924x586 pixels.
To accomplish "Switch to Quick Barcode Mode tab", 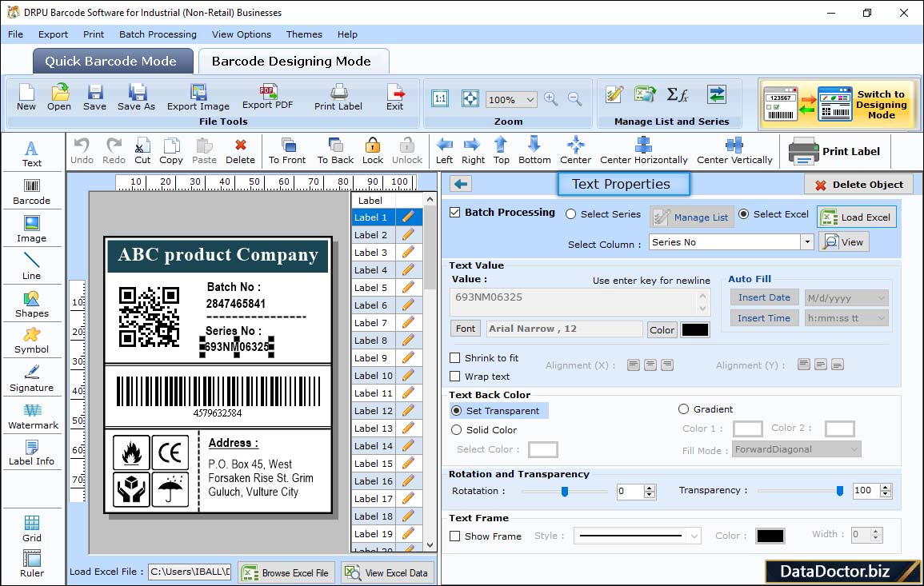I will [x=113, y=62].
